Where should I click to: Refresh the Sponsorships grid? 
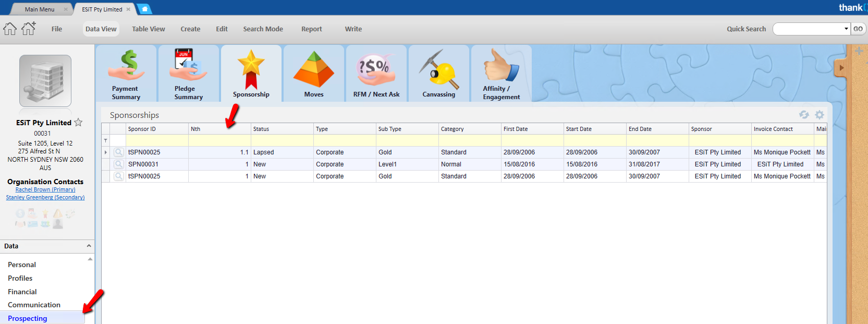pyautogui.click(x=804, y=115)
